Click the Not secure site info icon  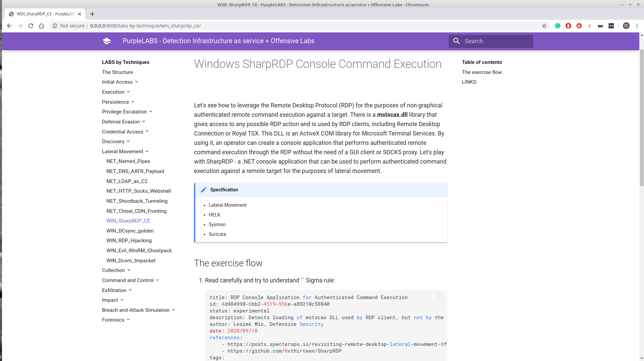point(55,26)
